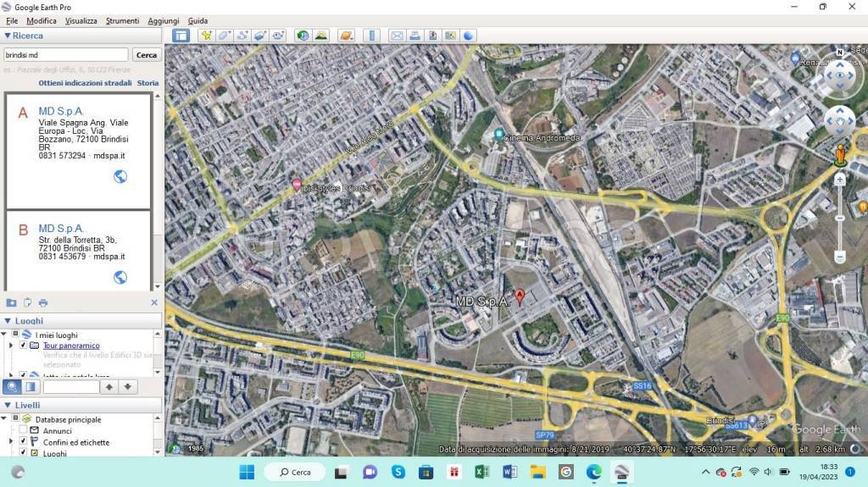The height and width of the screenshot is (487, 868).
Task: Select the Add path tool
Action: coord(242,36)
